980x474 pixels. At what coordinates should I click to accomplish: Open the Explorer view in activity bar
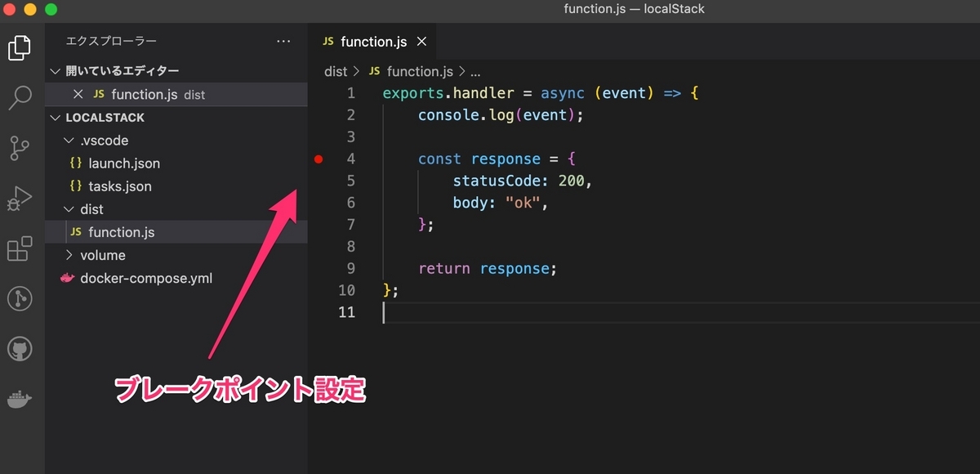[20, 47]
